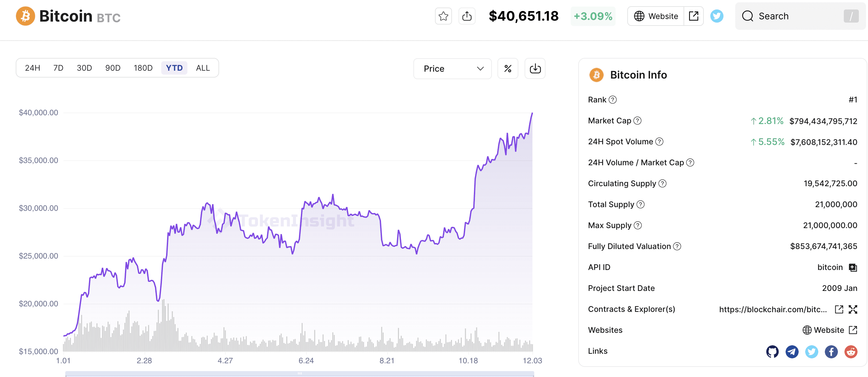868x377 pixels.
Task: Open Bitcoin's Telegram link
Action: tap(792, 352)
